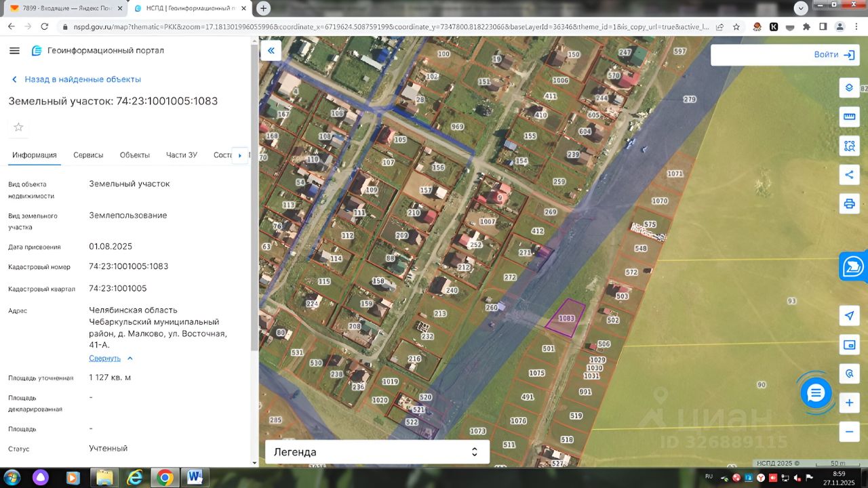
Task: Open the hamburger menu of Геоинформационный портал
Action: (x=15, y=51)
